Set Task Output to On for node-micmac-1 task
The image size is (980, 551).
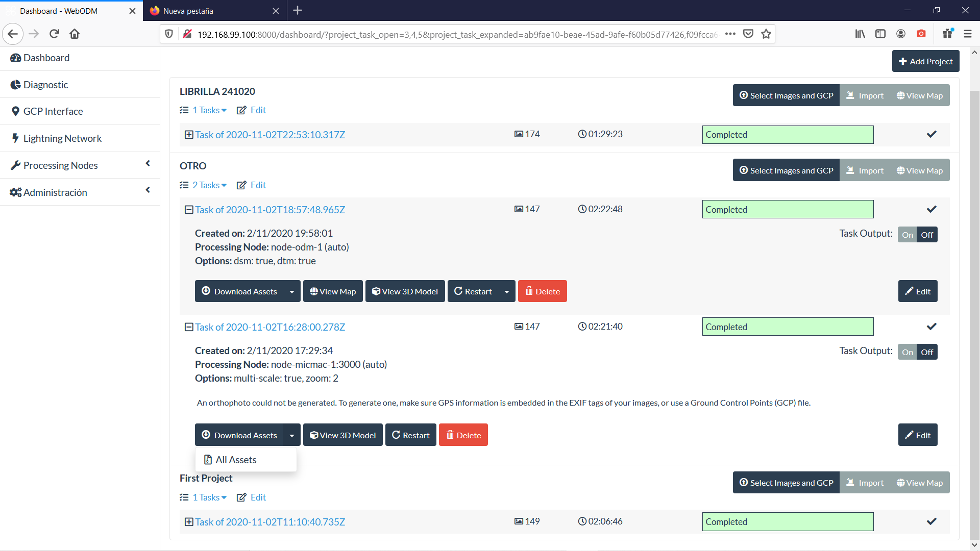click(908, 352)
